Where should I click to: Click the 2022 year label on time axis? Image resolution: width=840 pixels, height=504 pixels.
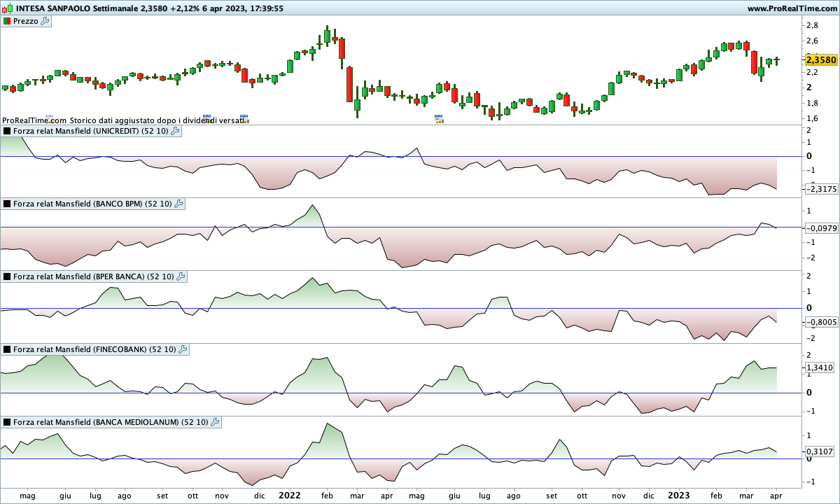click(x=289, y=495)
